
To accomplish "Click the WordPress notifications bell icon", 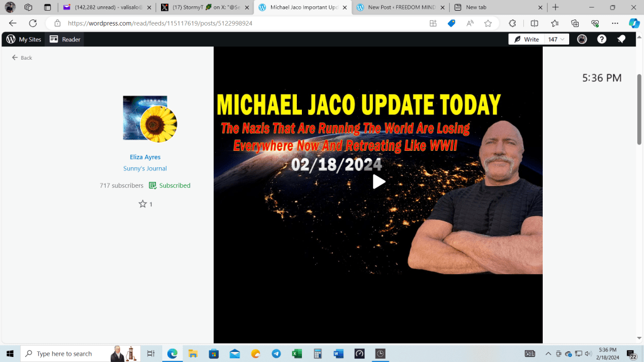I will coord(621,39).
